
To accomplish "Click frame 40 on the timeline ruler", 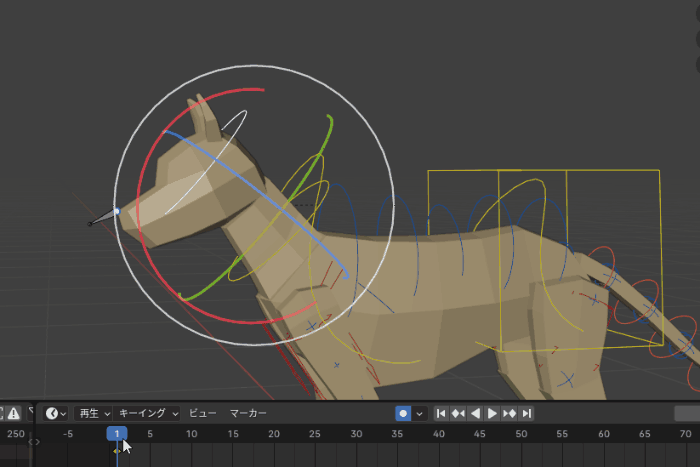I will (x=439, y=434).
